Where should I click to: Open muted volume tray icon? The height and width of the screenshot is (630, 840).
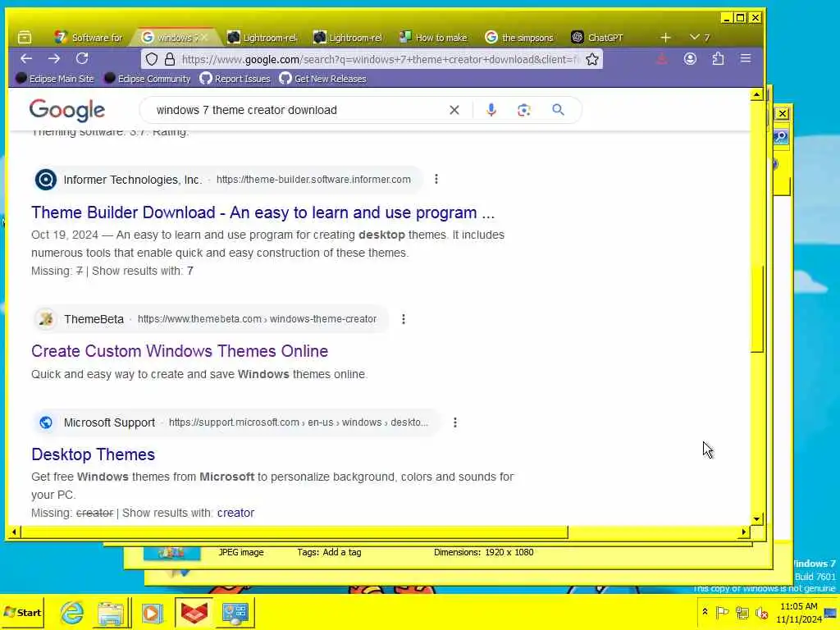[761, 612]
